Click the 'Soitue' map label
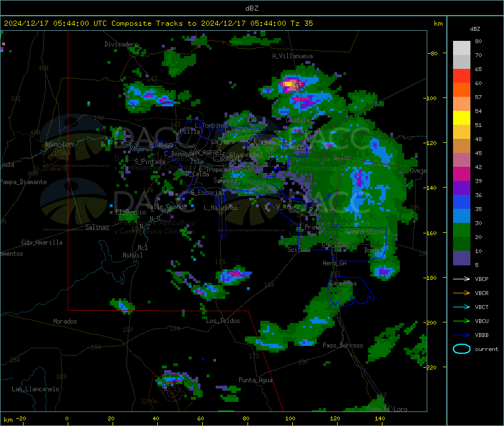 298,250
